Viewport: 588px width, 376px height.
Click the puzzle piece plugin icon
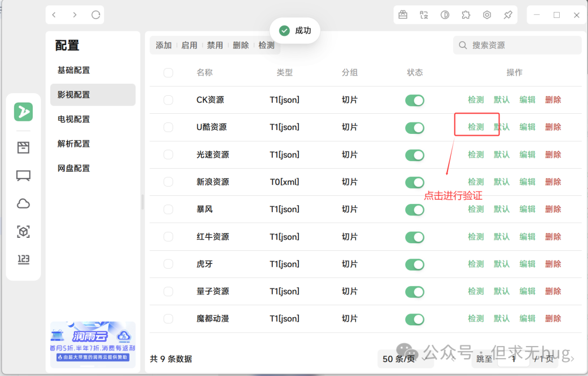click(465, 15)
